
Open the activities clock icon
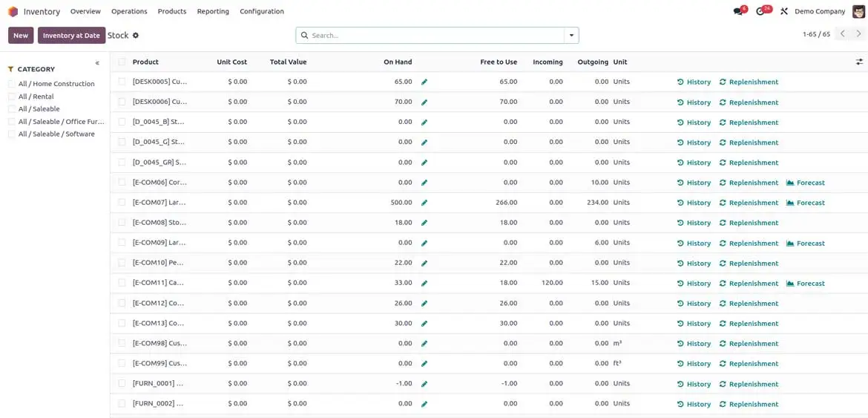[x=761, y=12]
